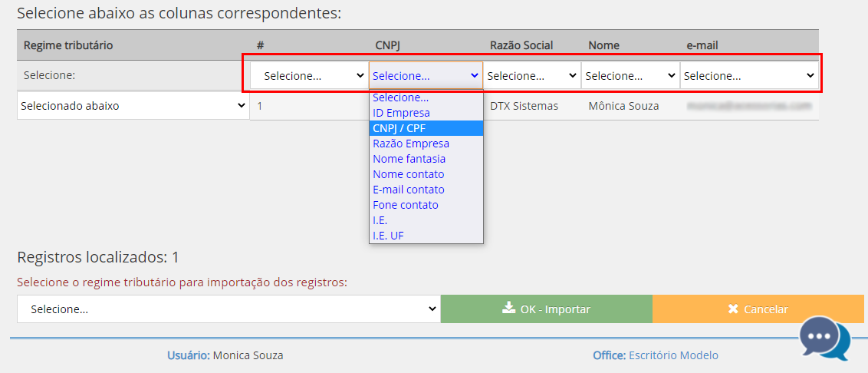Image resolution: width=868 pixels, height=373 pixels.
Task: Open the Razão Social column dropdown
Action: [x=531, y=76]
